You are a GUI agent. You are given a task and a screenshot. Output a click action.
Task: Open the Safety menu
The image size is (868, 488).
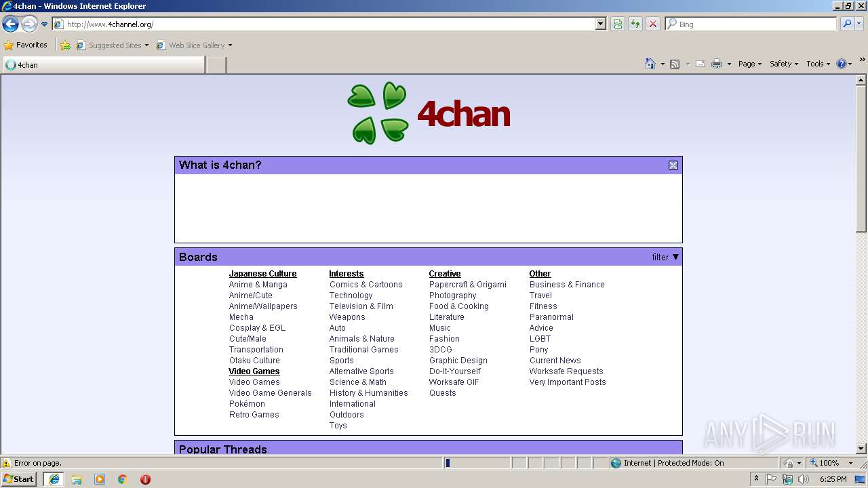click(x=784, y=64)
